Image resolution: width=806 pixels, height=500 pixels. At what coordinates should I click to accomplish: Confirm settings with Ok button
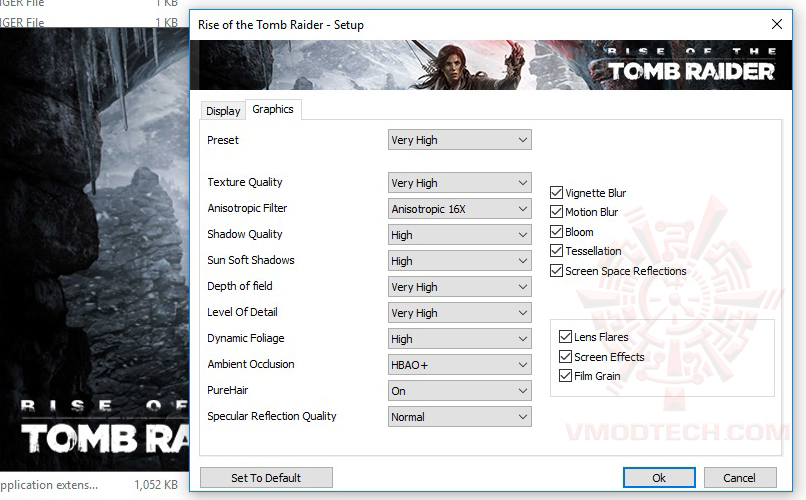point(659,477)
